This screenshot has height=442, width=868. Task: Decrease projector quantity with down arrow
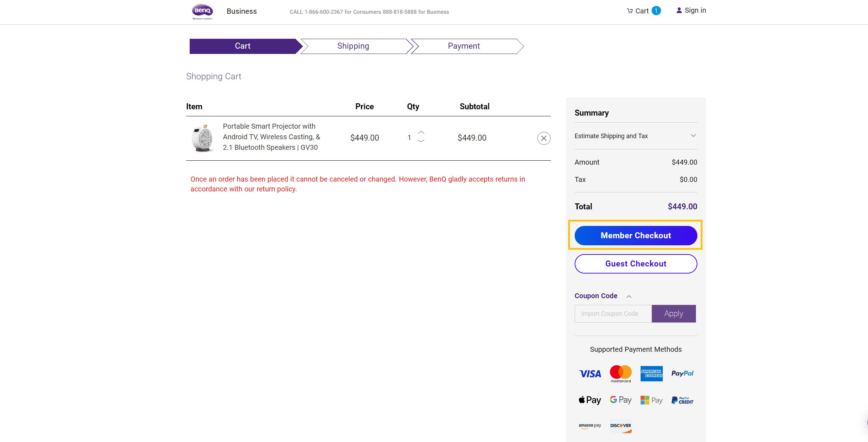pyautogui.click(x=421, y=141)
